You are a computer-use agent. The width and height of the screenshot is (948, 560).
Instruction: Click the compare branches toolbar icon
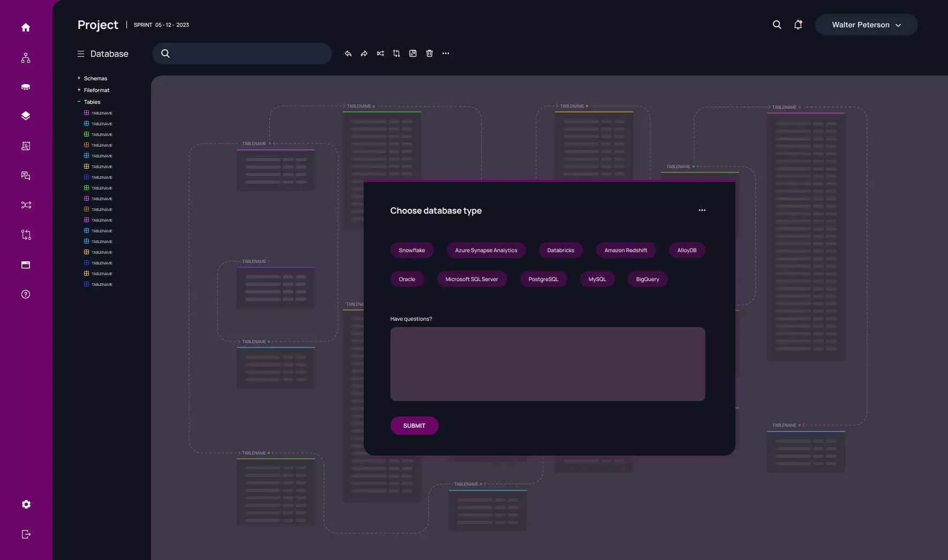pos(396,54)
